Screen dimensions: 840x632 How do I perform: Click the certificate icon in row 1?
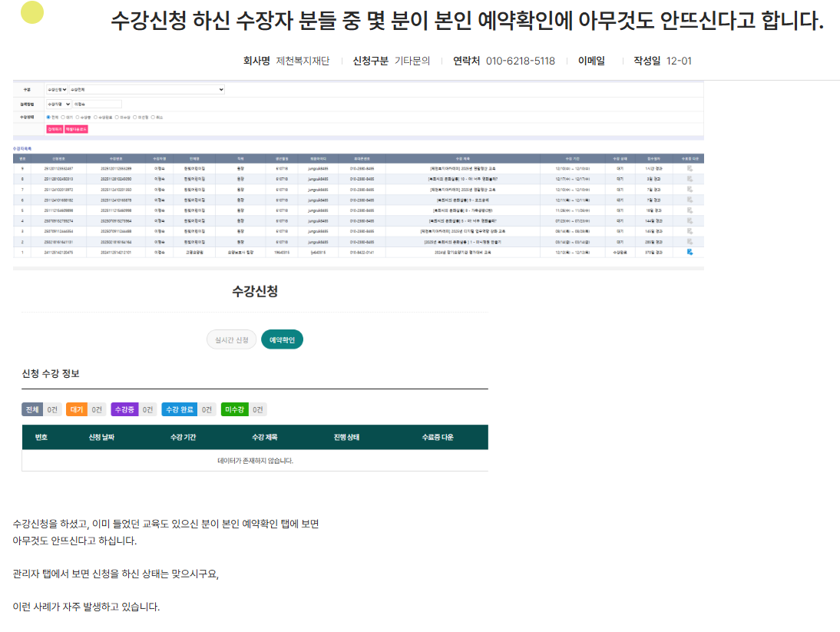click(x=690, y=252)
